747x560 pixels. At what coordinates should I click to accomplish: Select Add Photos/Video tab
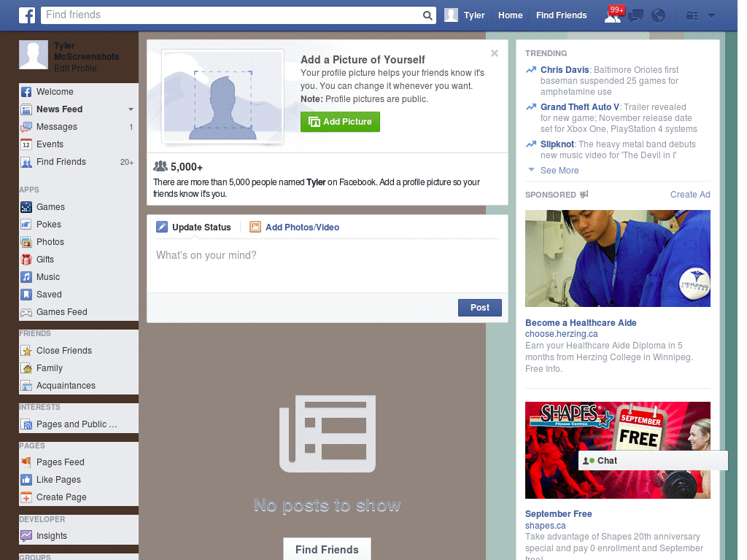click(295, 227)
